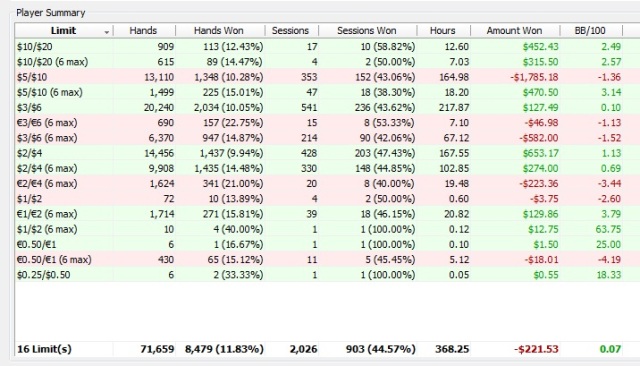Select the €1/€2 (6 max) row
Viewport: 640px width, 366px height.
(327, 214)
